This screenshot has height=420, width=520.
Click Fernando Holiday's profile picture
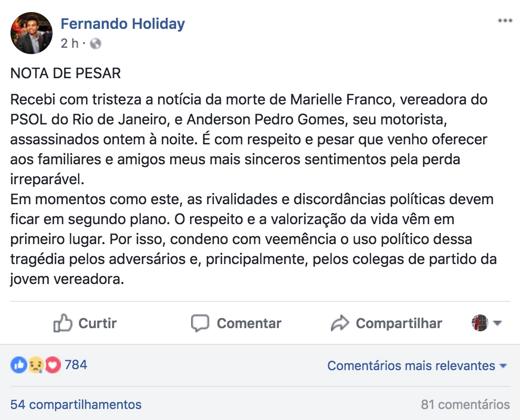pyautogui.click(x=32, y=33)
